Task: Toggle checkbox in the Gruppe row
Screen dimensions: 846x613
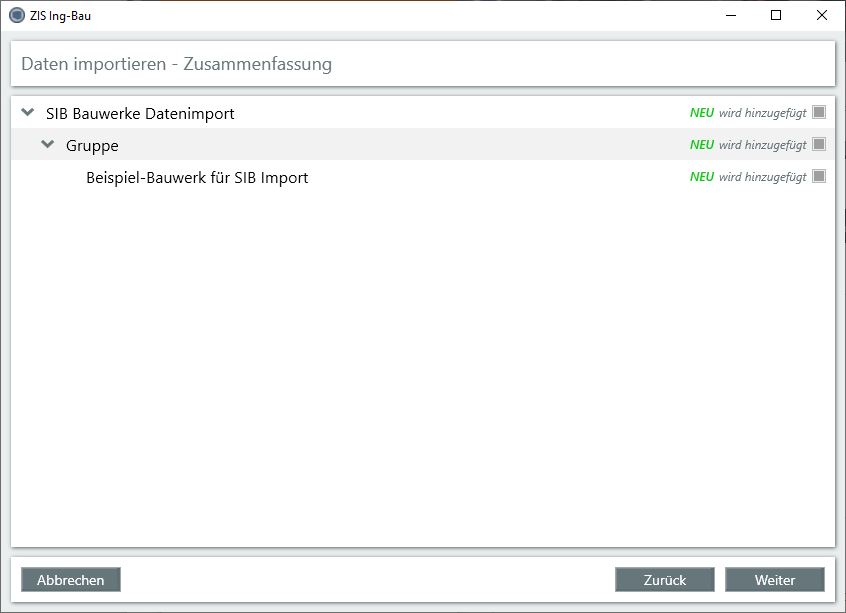Action: click(819, 144)
